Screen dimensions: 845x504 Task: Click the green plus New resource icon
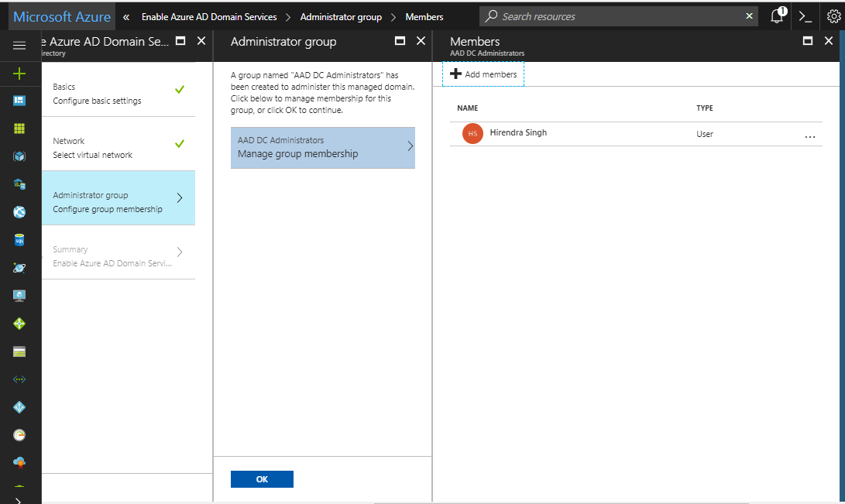point(19,74)
